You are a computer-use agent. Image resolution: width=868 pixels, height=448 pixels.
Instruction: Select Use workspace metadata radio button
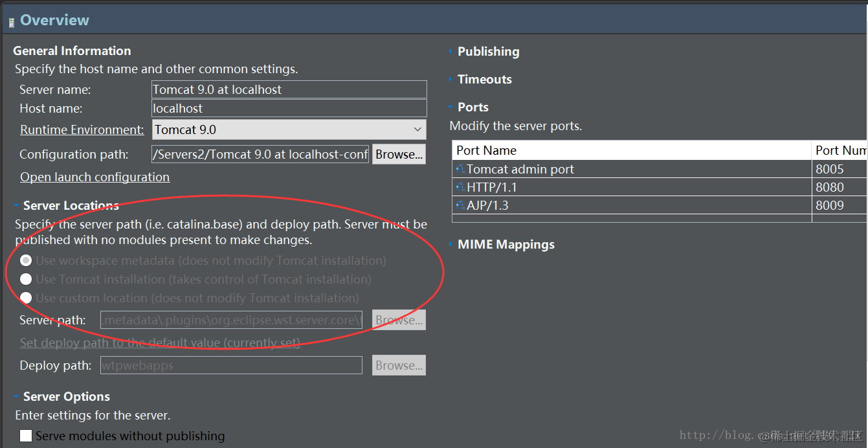click(x=26, y=260)
